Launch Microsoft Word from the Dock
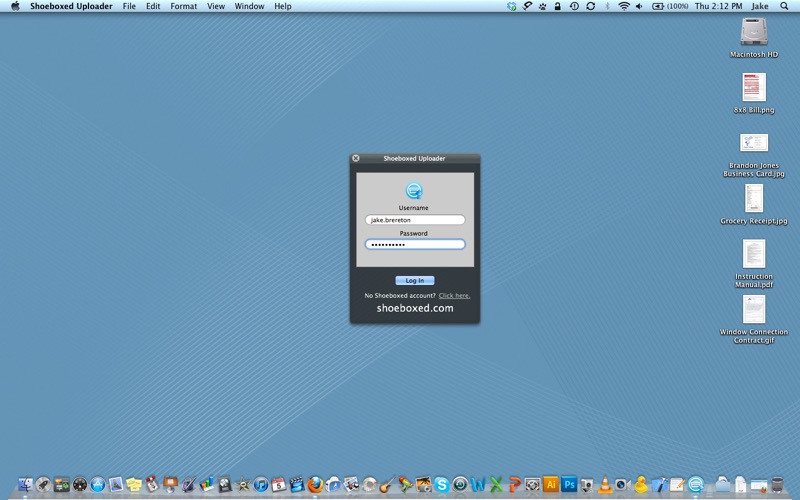 pos(478,484)
